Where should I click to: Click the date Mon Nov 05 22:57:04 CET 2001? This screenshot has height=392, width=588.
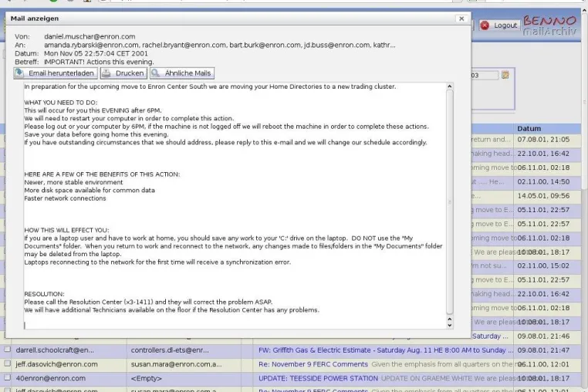click(96, 53)
